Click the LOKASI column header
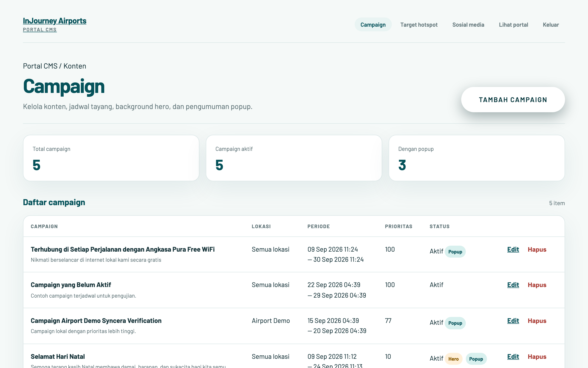This screenshot has height=368, width=588. pos(261,226)
